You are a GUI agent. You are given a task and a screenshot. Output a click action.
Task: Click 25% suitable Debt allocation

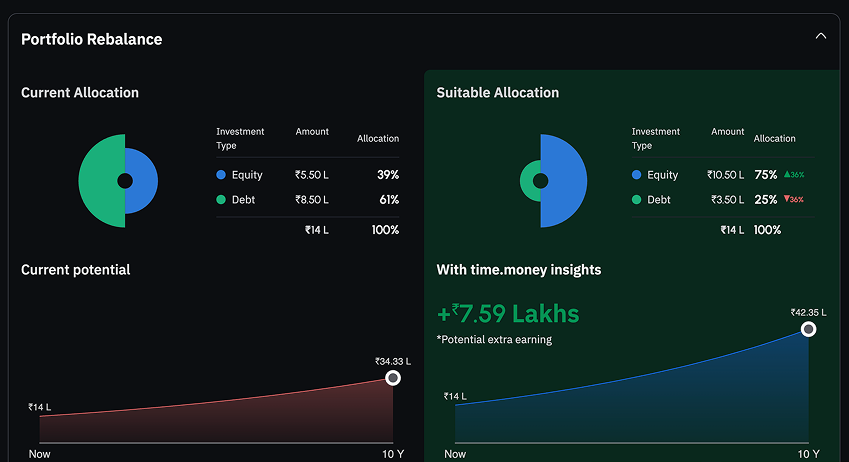(x=766, y=199)
